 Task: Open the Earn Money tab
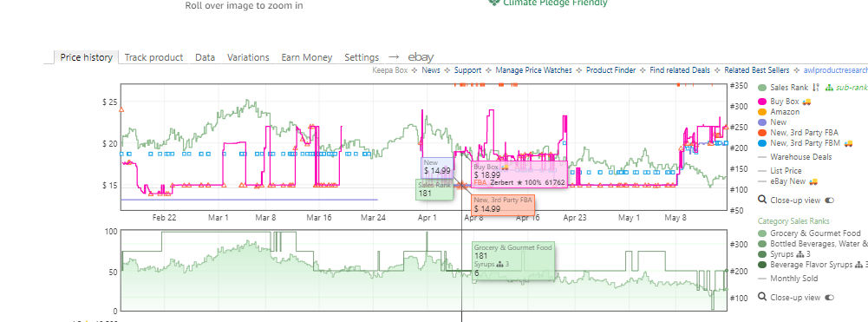(307, 57)
